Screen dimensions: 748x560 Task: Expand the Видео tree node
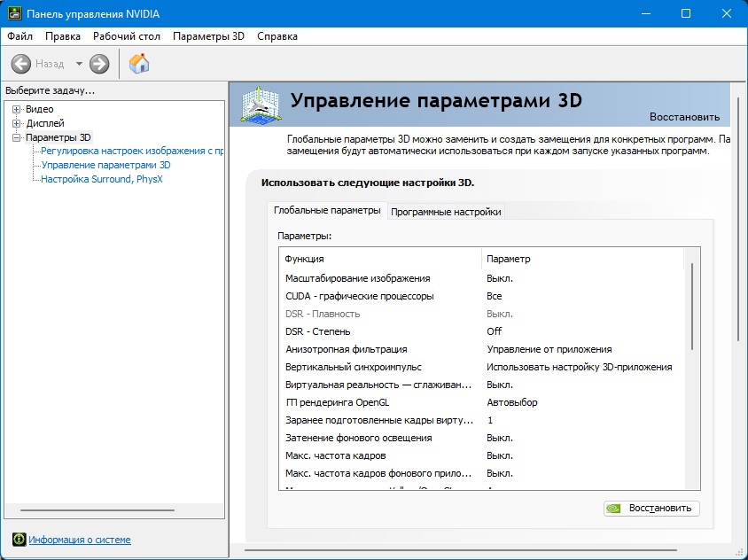[16, 109]
